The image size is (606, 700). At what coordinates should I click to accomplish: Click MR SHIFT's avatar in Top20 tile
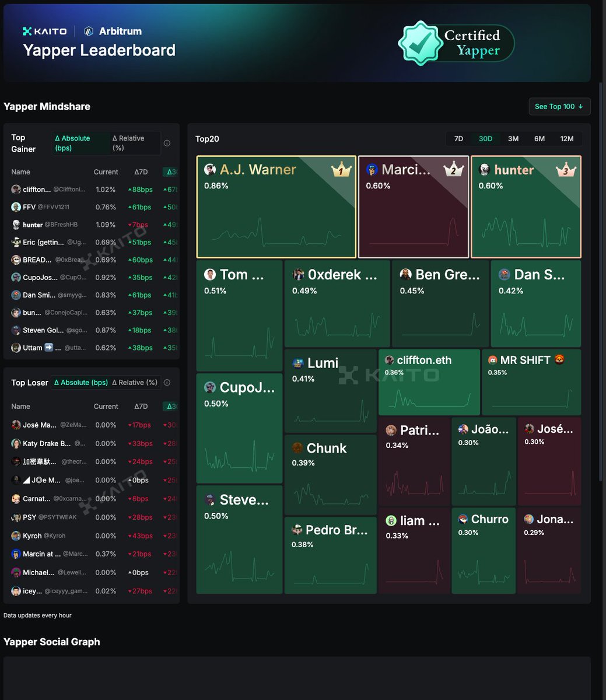click(x=493, y=360)
